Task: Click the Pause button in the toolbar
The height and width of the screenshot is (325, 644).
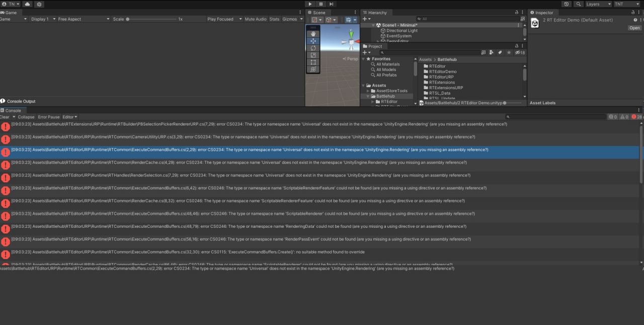Action: tap(321, 4)
